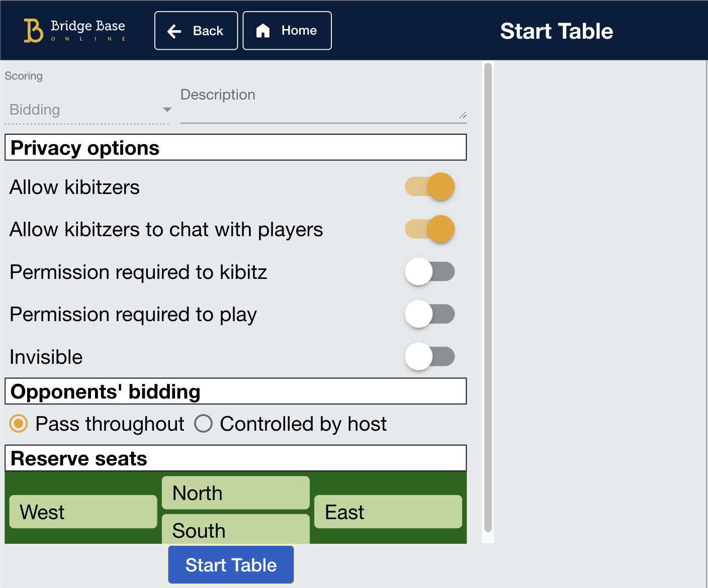708x588 pixels.
Task: Select Pass throughout radio button
Action: (x=18, y=424)
